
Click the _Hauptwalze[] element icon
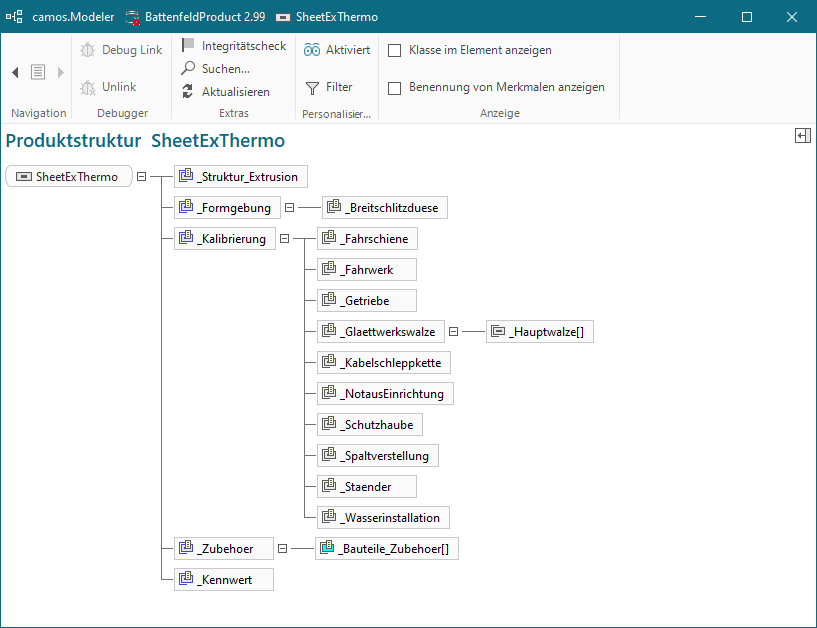pyautogui.click(x=498, y=331)
